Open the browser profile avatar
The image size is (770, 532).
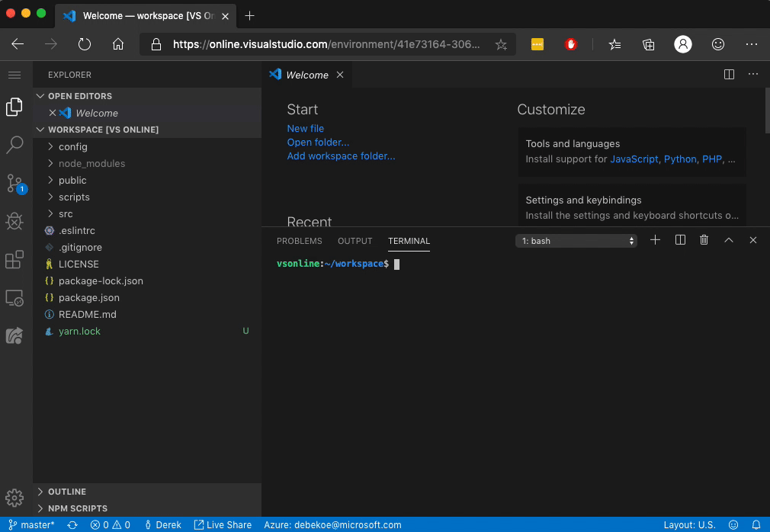[x=682, y=44]
